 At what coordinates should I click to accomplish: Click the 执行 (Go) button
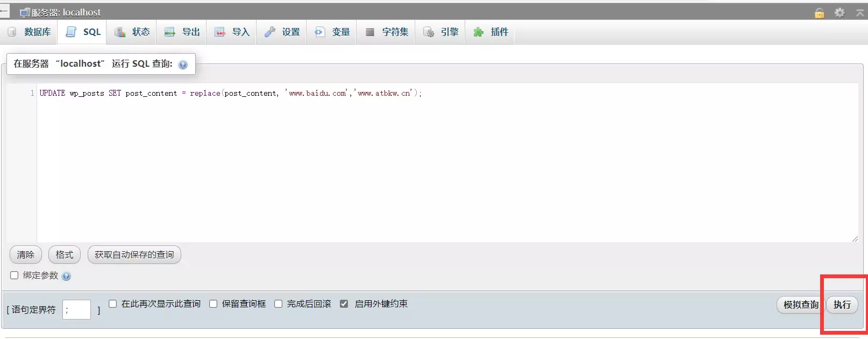[842, 305]
